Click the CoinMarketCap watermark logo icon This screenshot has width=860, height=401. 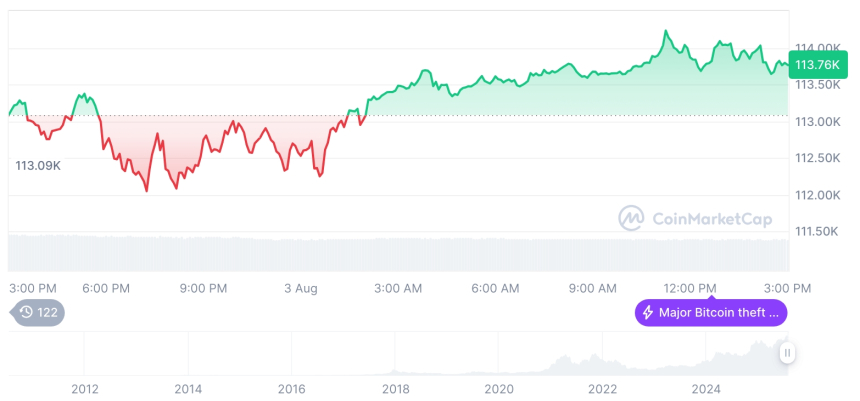click(x=631, y=217)
